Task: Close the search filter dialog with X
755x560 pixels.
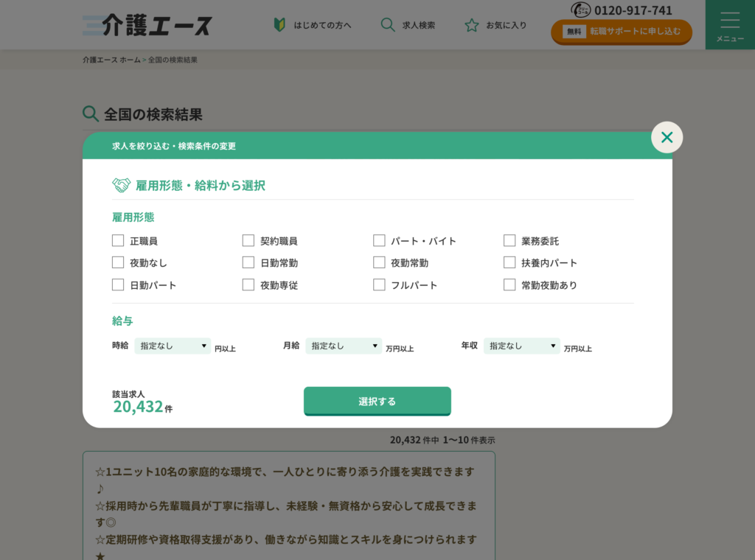Action: (x=667, y=138)
